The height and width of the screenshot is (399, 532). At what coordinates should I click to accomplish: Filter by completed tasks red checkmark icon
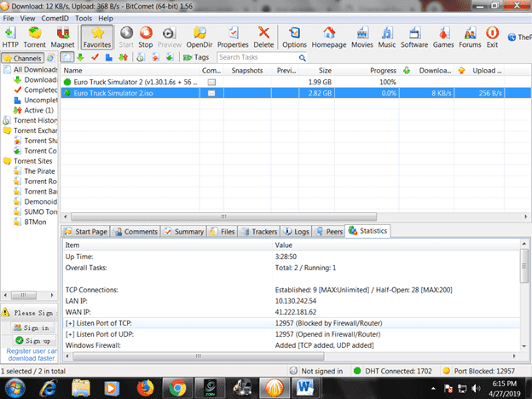tap(95, 57)
